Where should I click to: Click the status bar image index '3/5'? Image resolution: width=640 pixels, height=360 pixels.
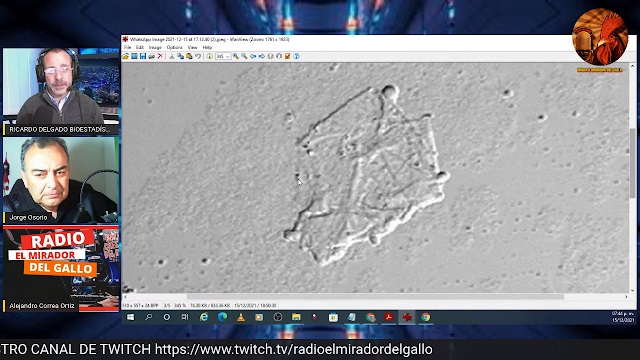tap(167, 306)
